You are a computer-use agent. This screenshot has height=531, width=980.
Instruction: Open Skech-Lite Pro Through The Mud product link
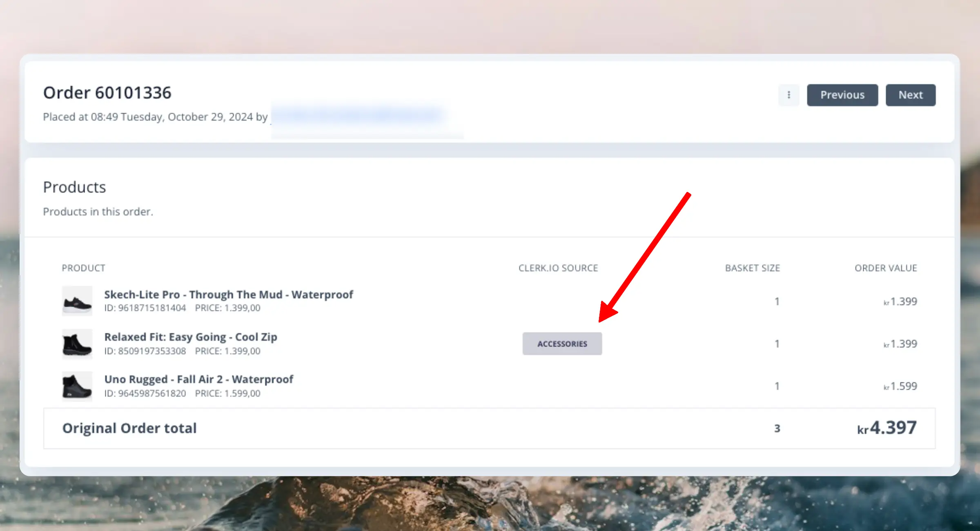228,295
